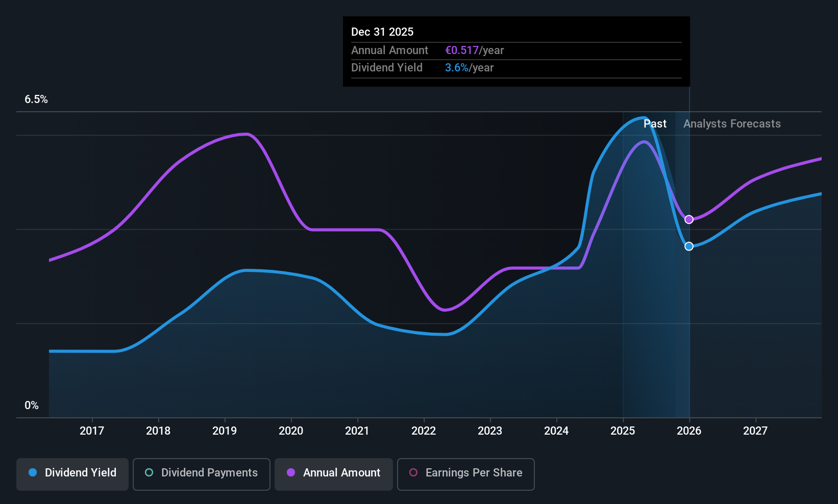Select the purple Annual Amount data point
838x504 pixels.
coord(689,219)
